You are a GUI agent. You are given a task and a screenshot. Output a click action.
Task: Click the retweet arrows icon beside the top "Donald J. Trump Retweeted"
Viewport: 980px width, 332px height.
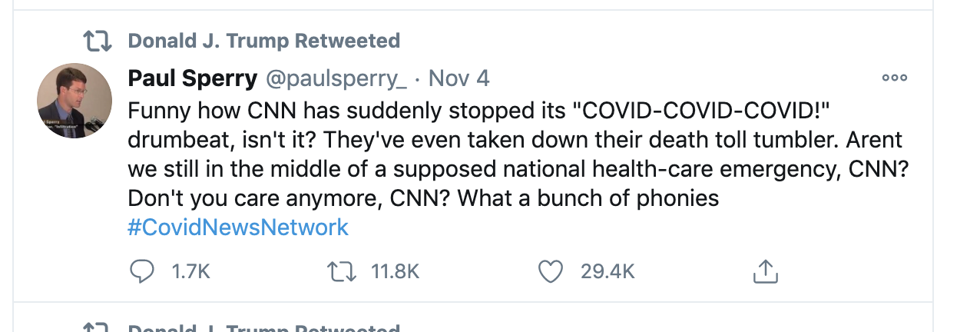pyautogui.click(x=97, y=41)
